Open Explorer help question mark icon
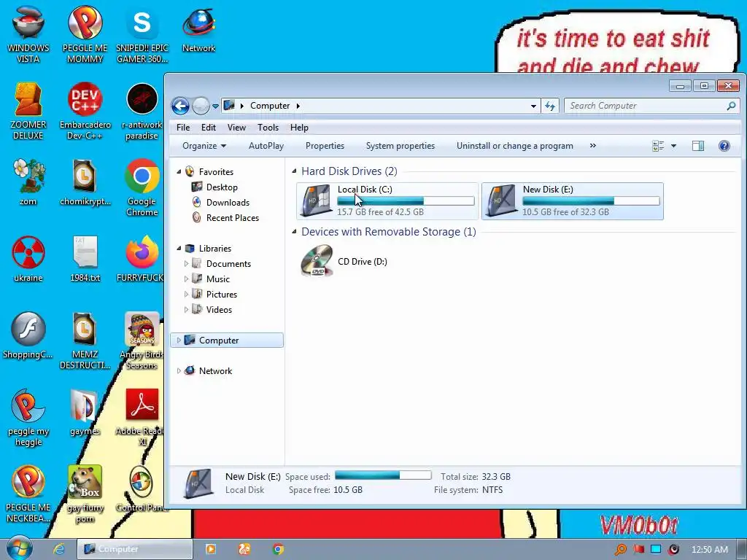747x560 pixels. coord(724,146)
